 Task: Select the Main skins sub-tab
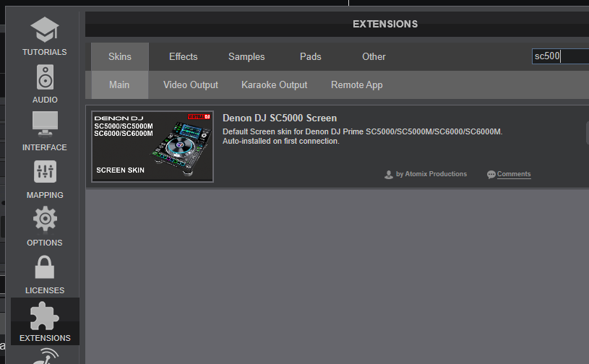coord(119,84)
